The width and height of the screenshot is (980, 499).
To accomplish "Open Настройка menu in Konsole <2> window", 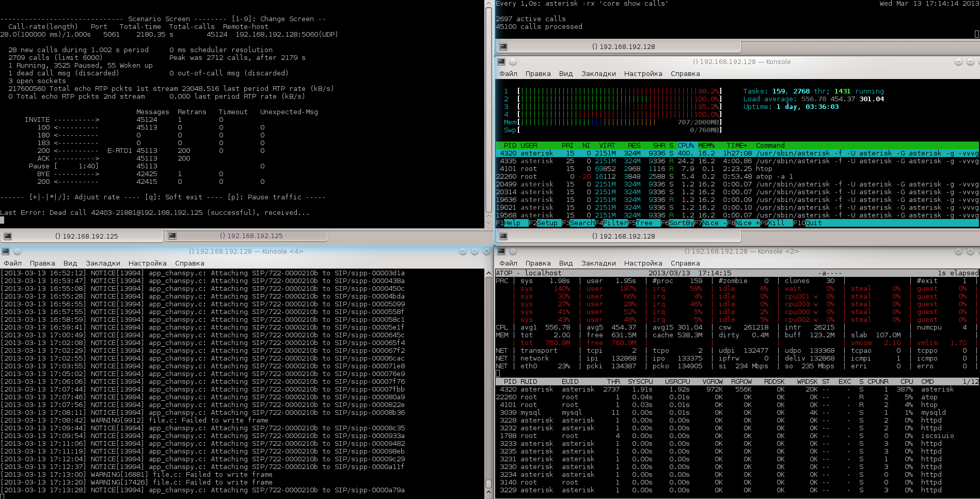I will pyautogui.click(x=643, y=263).
